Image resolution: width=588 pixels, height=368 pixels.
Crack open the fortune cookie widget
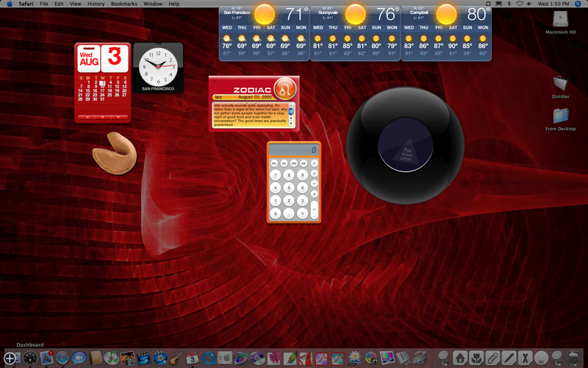(x=115, y=153)
